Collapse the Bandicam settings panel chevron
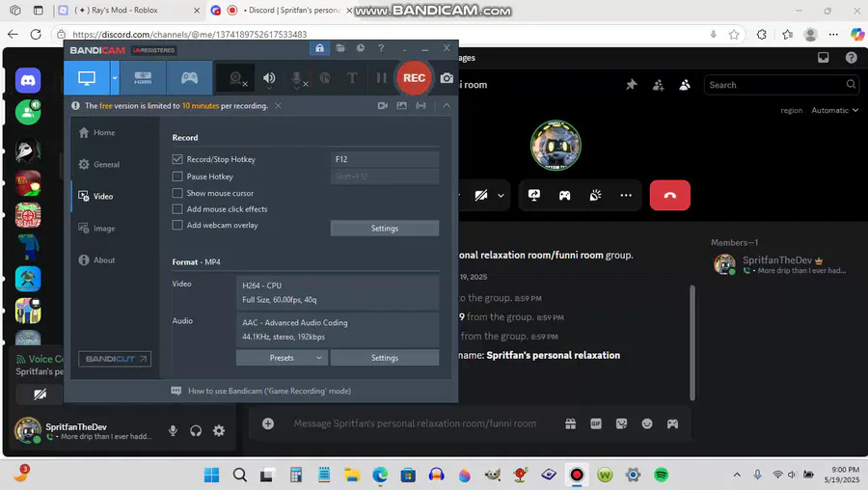This screenshot has height=490, width=868. click(447, 105)
